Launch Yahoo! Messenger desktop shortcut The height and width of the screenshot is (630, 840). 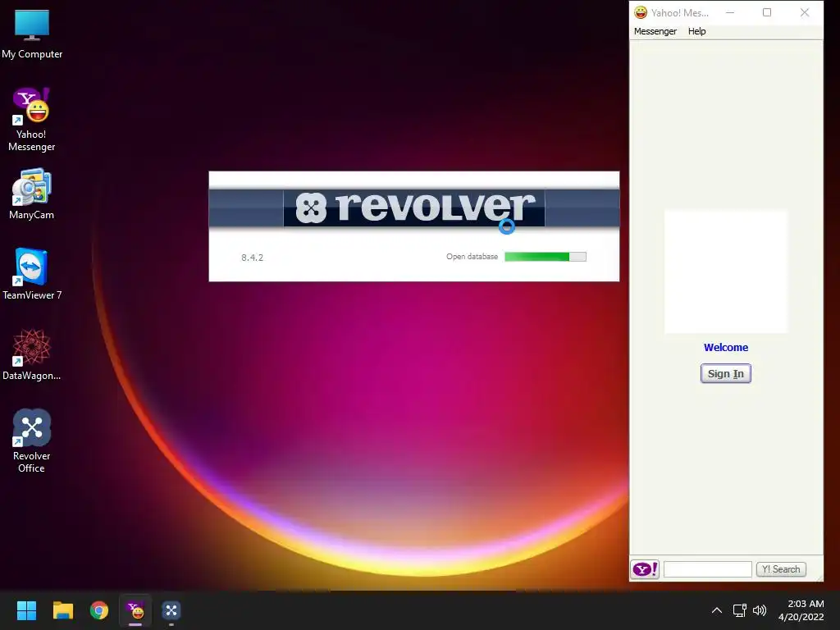[32, 119]
